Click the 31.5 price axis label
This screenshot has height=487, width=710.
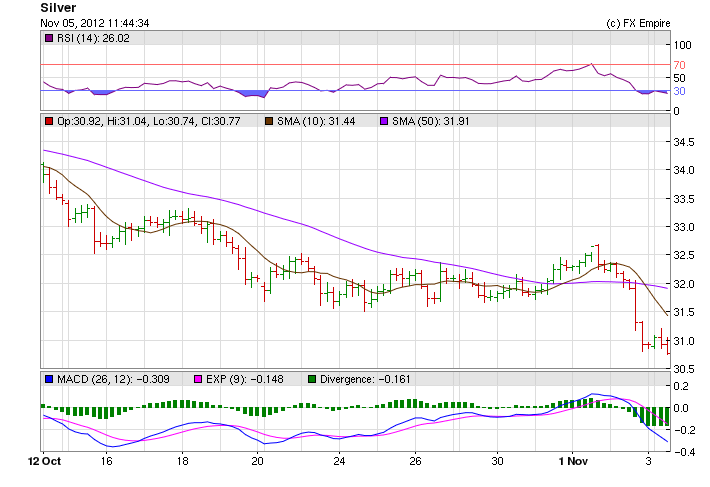pos(684,312)
